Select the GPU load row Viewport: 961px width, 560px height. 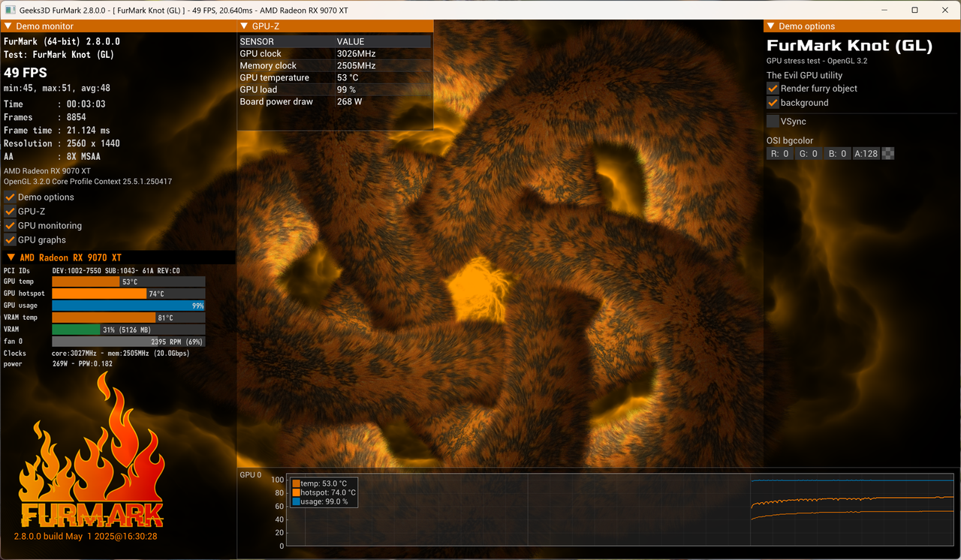click(335, 90)
